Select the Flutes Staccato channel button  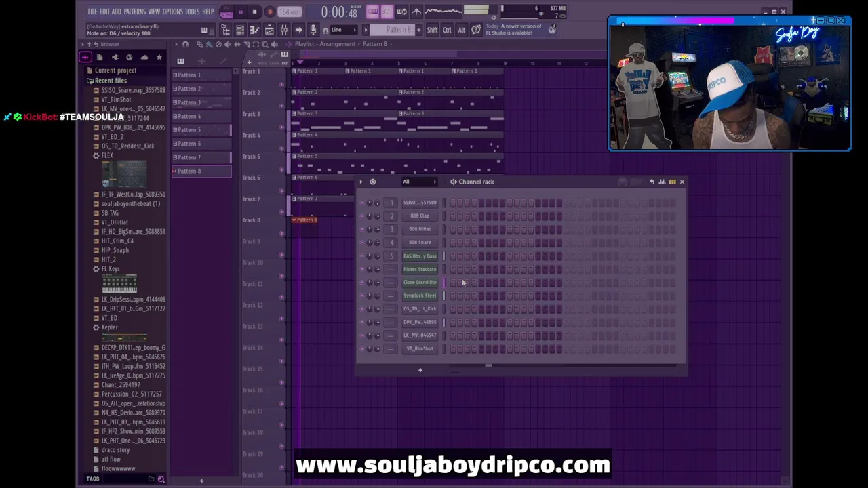[x=420, y=269]
